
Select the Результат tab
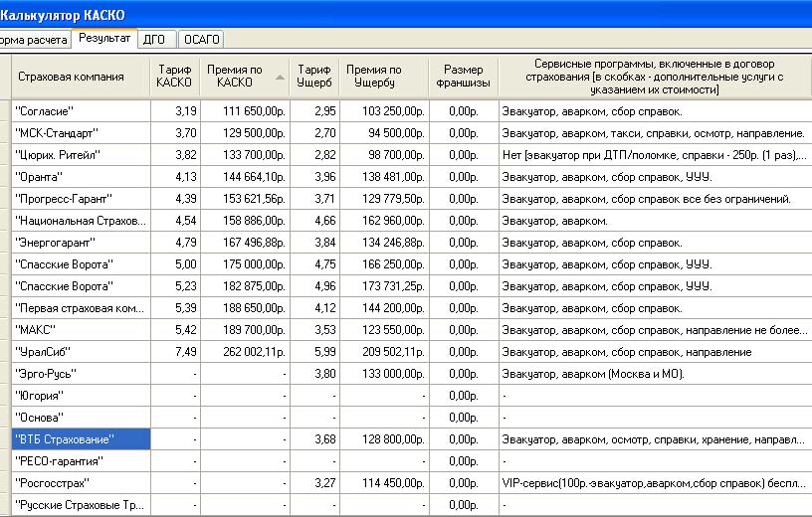[x=104, y=39]
